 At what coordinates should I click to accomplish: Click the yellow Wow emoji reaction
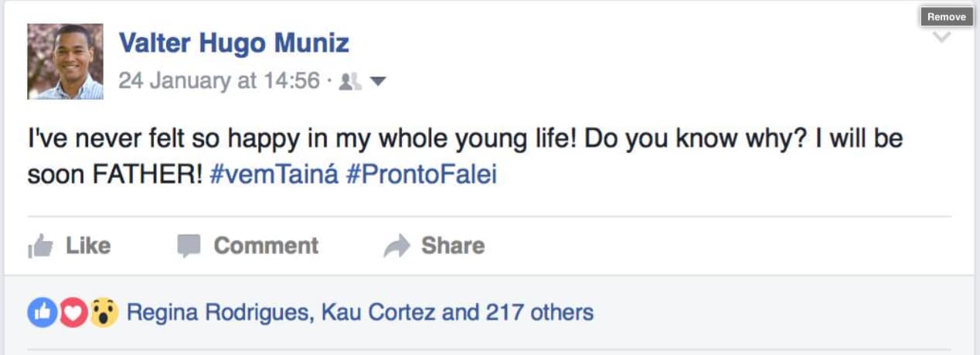click(x=104, y=312)
